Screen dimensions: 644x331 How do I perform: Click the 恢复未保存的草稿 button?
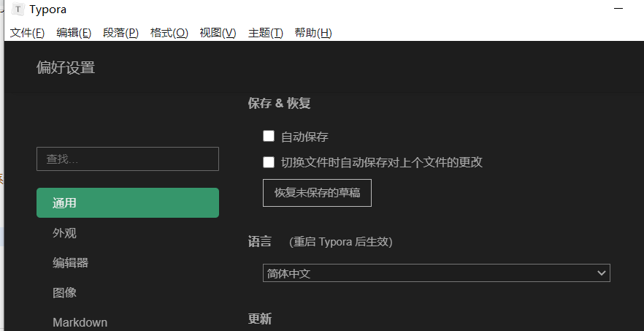coord(317,193)
